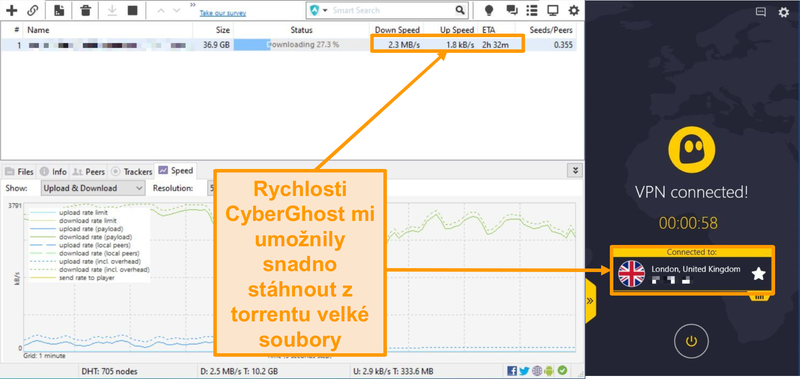Click the Add torrent from URL link icon
This screenshot has width=800, height=379.
tap(33, 10)
